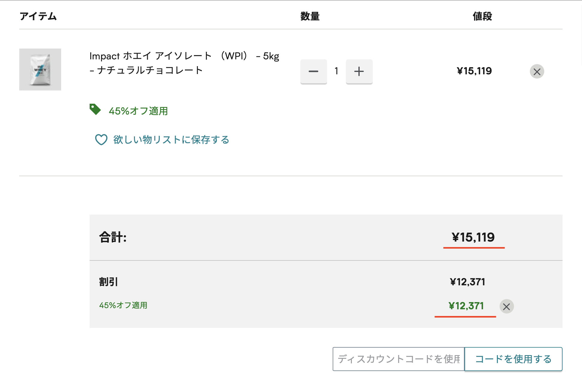582x392 pixels.
Task: Focus the discount code input field
Action: click(399, 359)
